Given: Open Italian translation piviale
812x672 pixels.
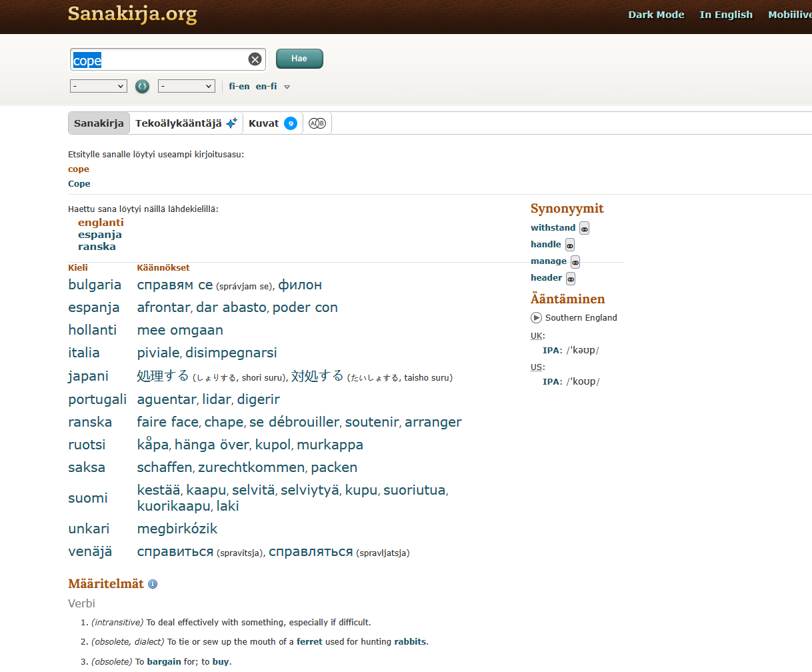Looking at the screenshot, I should tap(159, 353).
